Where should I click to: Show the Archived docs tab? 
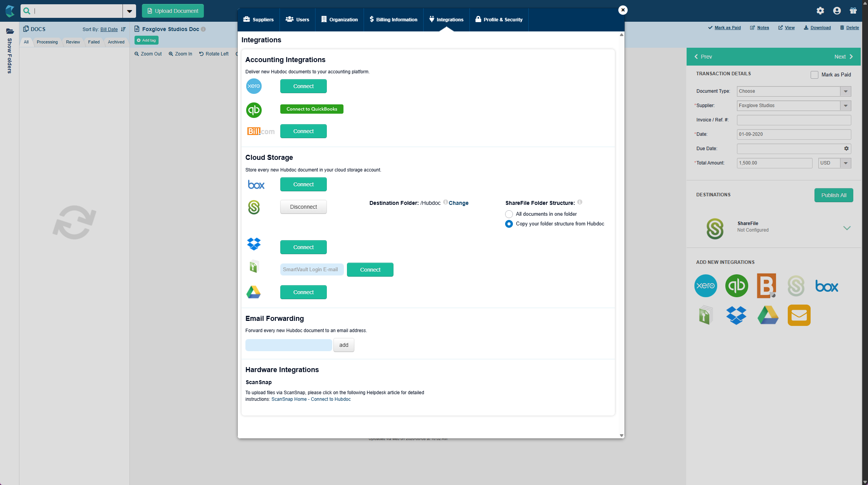click(x=116, y=42)
